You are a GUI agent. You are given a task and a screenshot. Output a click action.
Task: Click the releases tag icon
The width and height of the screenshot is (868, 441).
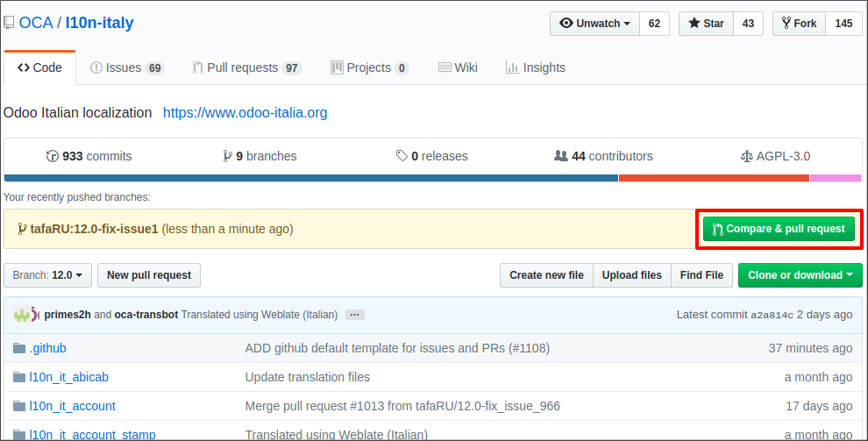coord(402,156)
